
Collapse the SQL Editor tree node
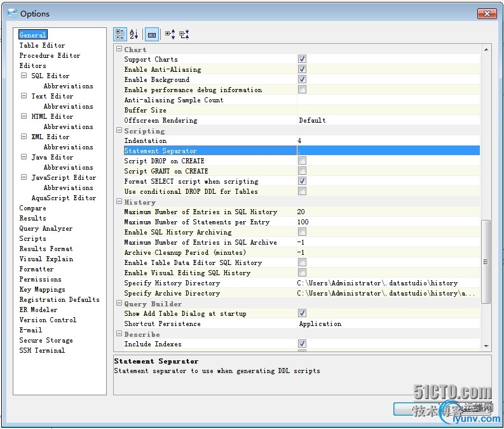click(24, 76)
